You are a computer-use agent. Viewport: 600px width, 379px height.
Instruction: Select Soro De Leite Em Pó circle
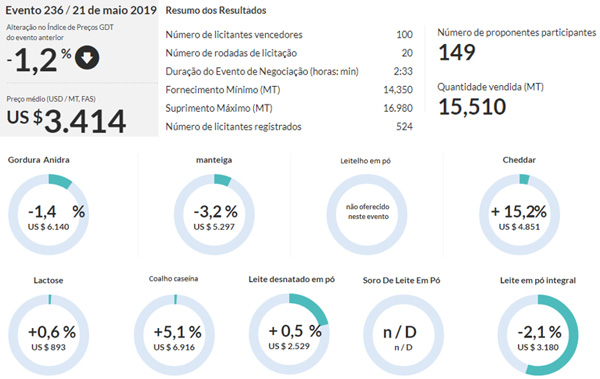pos(403,335)
